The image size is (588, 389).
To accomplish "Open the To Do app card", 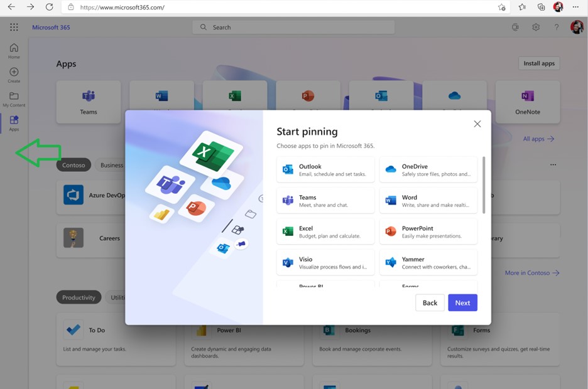I will [x=116, y=339].
